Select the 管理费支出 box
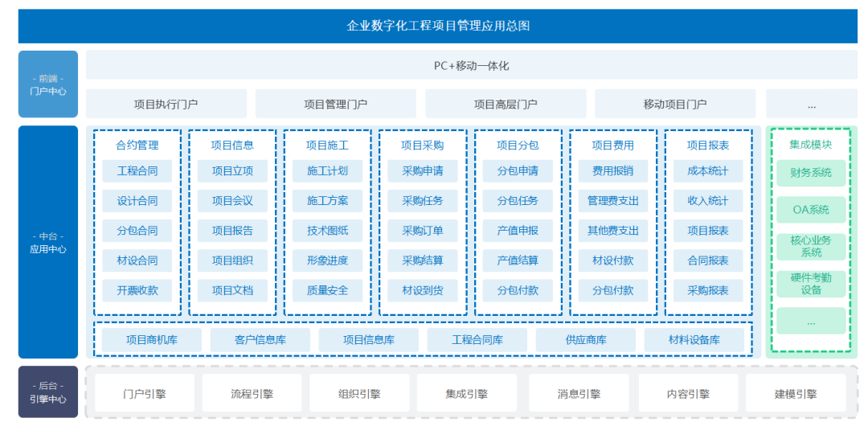 (x=613, y=201)
